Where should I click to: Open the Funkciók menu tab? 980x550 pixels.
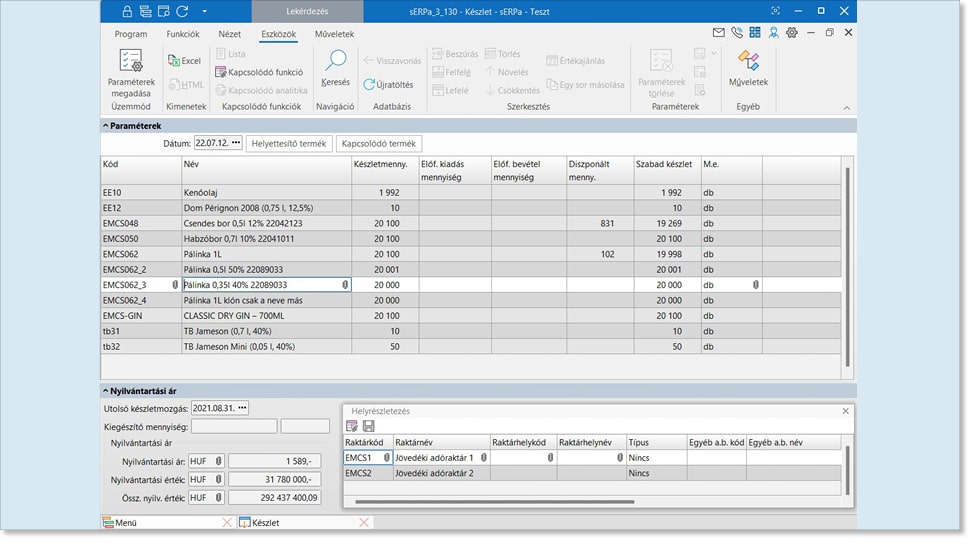(183, 34)
